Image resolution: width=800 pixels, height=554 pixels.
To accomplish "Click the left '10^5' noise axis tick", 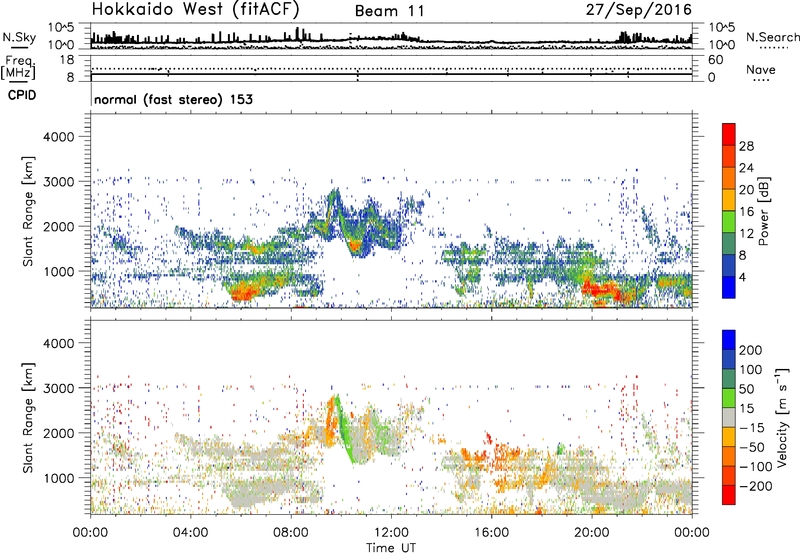I will coord(61,28).
